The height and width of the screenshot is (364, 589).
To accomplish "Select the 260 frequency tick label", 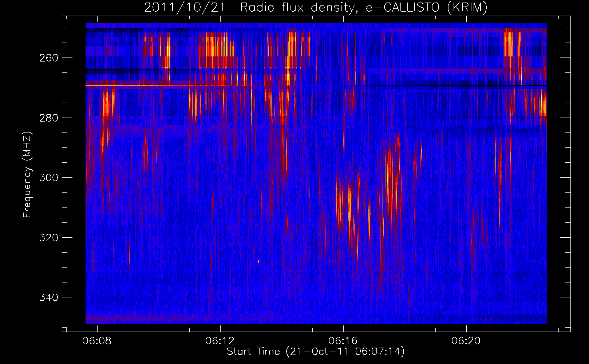I will [49, 58].
